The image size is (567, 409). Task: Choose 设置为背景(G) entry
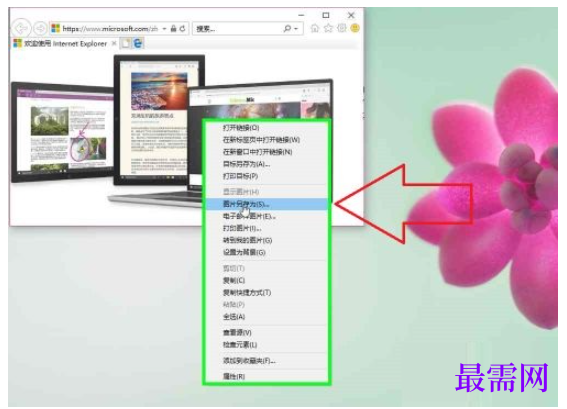coord(266,252)
